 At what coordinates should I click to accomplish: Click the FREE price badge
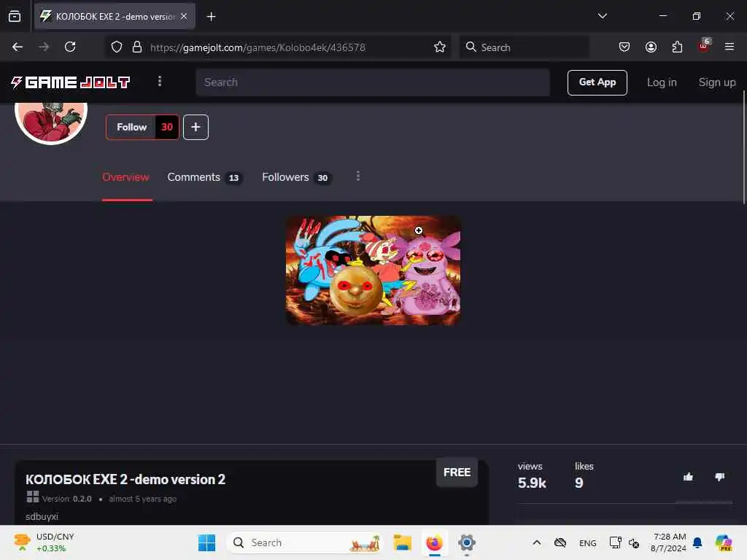pyautogui.click(x=457, y=472)
